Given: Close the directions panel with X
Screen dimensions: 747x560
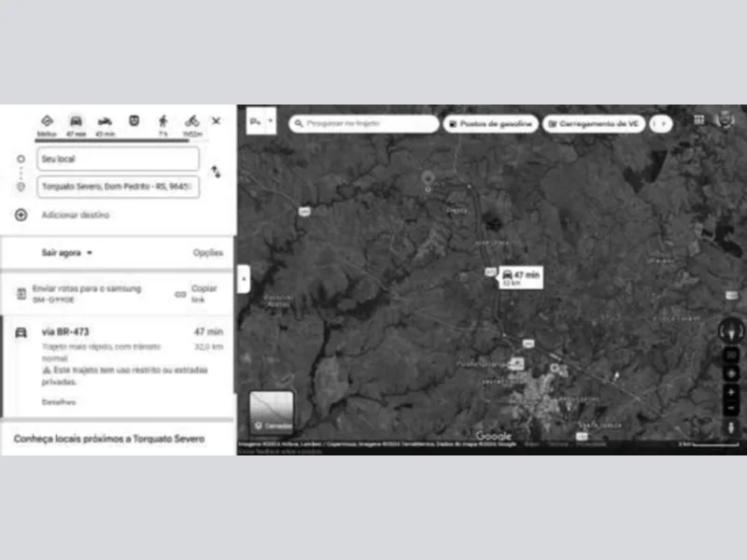Looking at the screenshot, I should tap(217, 121).
